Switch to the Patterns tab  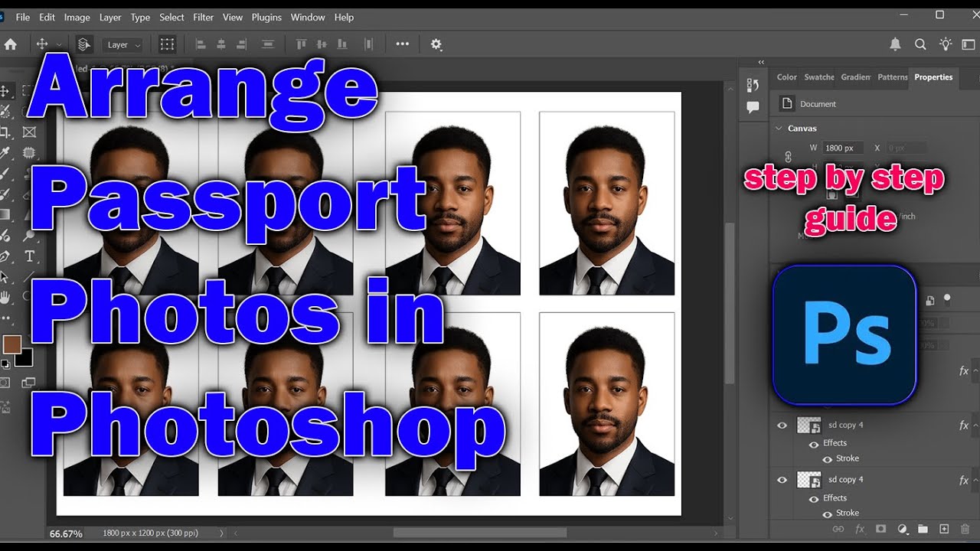tap(892, 77)
